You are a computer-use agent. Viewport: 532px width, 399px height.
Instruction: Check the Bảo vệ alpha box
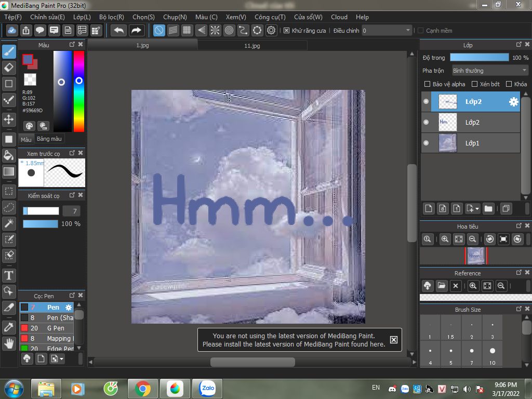click(427, 84)
